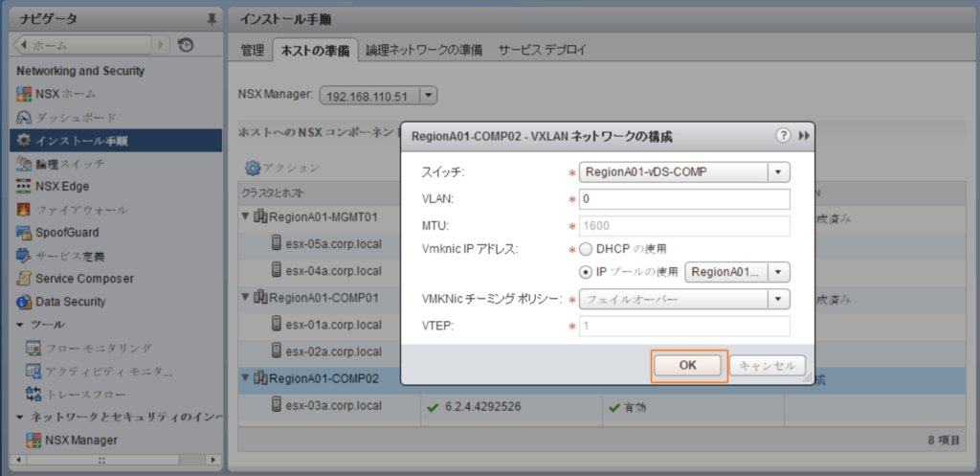Viewport: 980px width, 476px height.
Task: Open NSX Edge in the navigator
Action: coord(54,187)
